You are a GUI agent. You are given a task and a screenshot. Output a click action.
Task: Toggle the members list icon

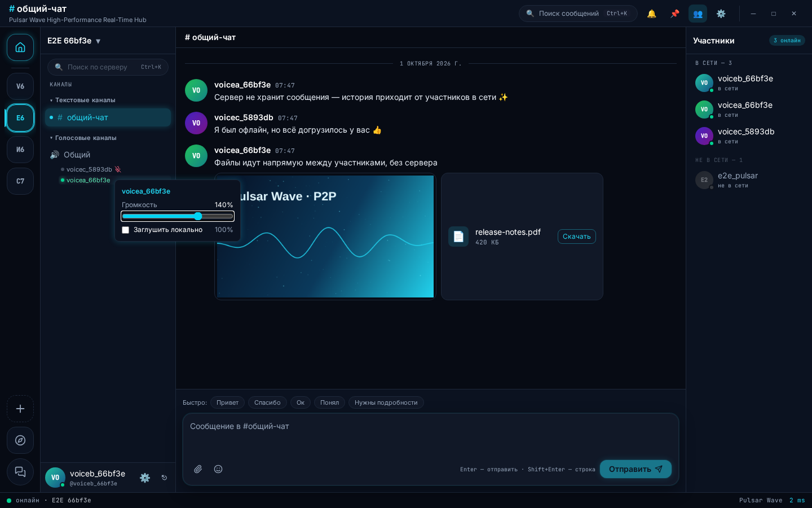pyautogui.click(x=698, y=14)
